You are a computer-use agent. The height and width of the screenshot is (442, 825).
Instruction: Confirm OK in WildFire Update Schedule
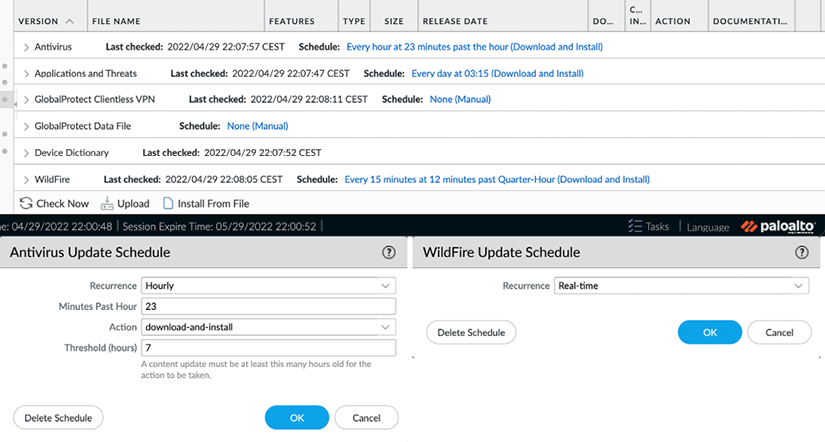[710, 333]
